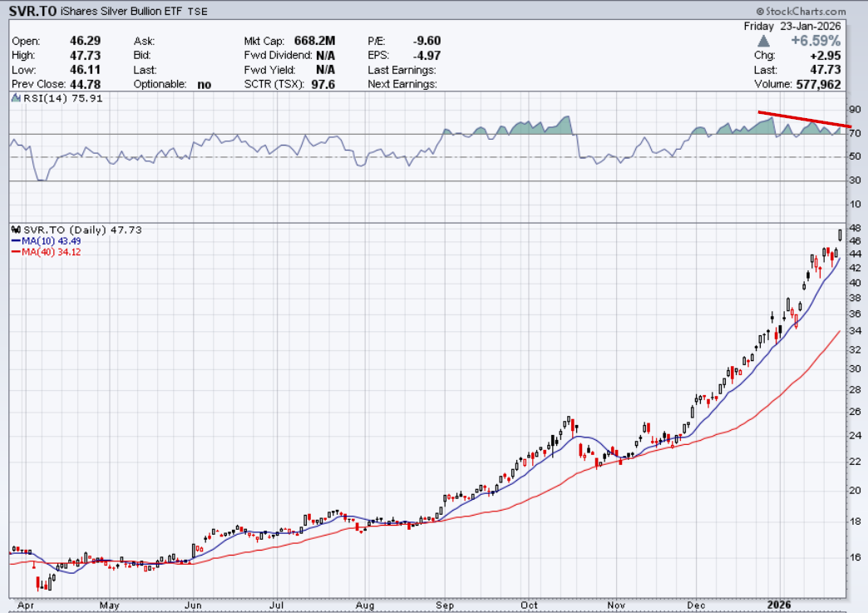Click the MA(10) 43.49 legend text
The image size is (868, 613).
(x=51, y=241)
